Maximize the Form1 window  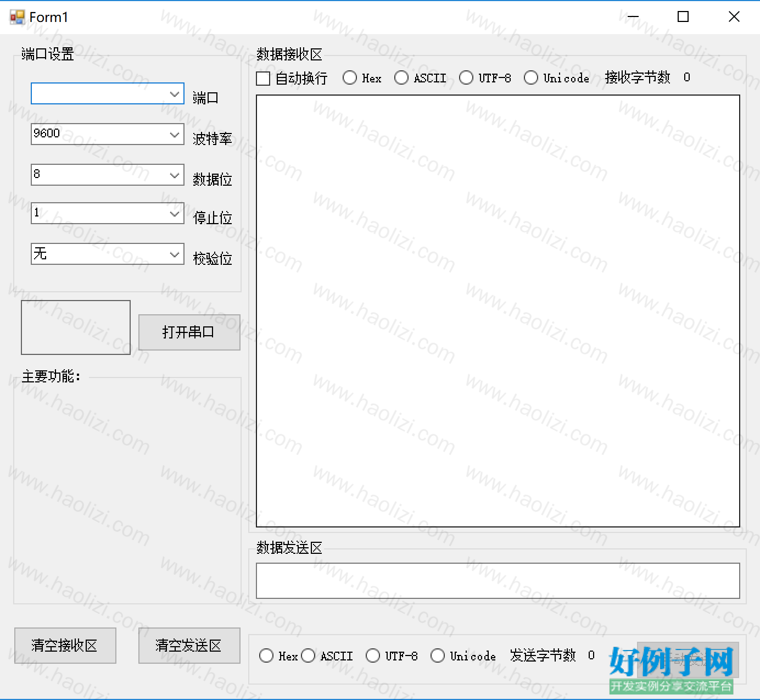point(683,17)
